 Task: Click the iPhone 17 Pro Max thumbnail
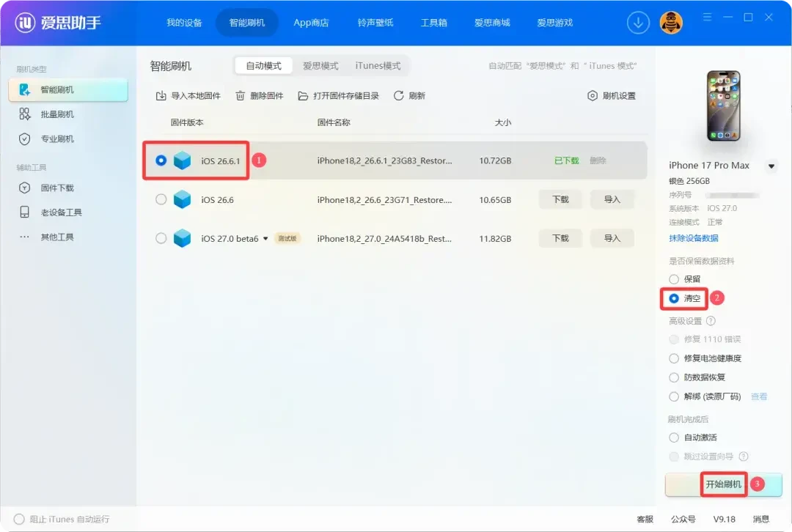pos(723,106)
